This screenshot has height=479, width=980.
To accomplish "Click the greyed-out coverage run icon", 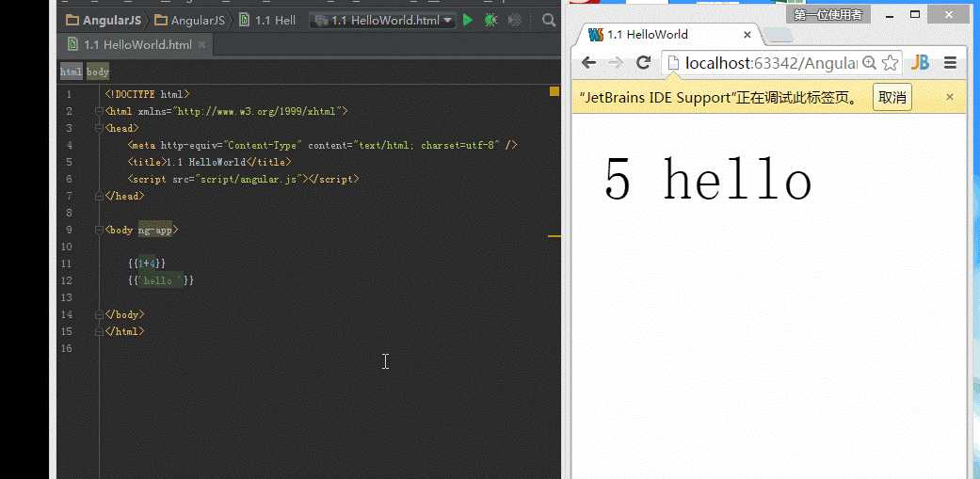I will 514,21.
